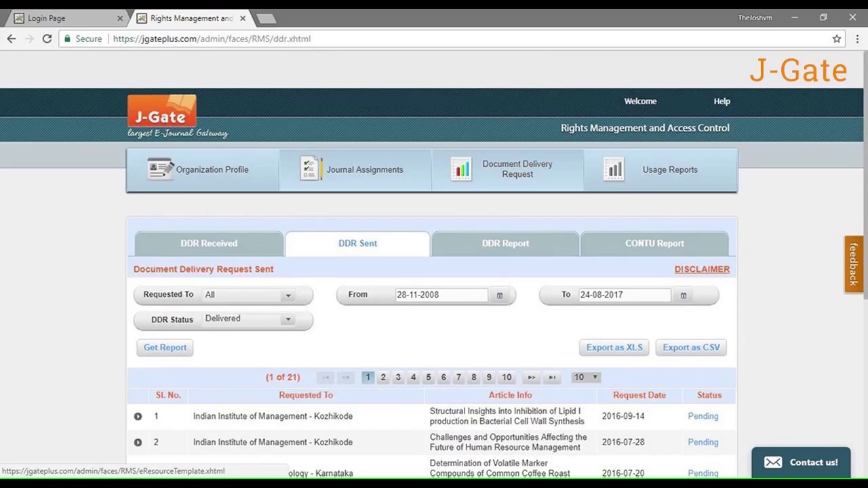Viewport: 868px width, 488px height.
Task: Click the J-Gate logo
Action: tap(162, 116)
